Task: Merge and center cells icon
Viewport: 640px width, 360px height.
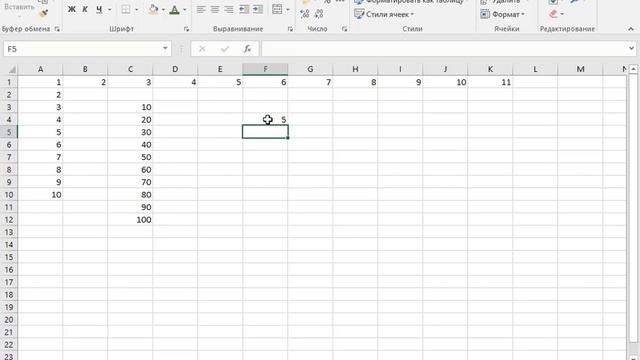Action: coord(277,9)
